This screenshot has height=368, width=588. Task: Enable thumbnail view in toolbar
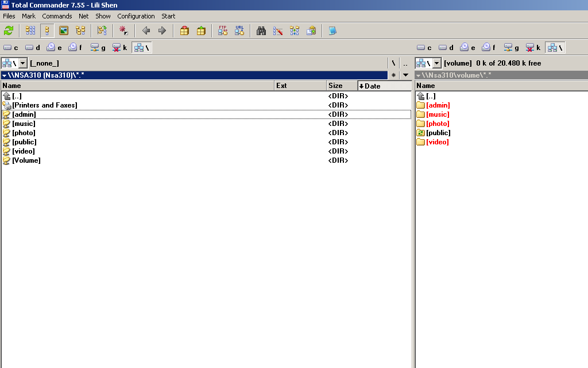click(x=64, y=31)
